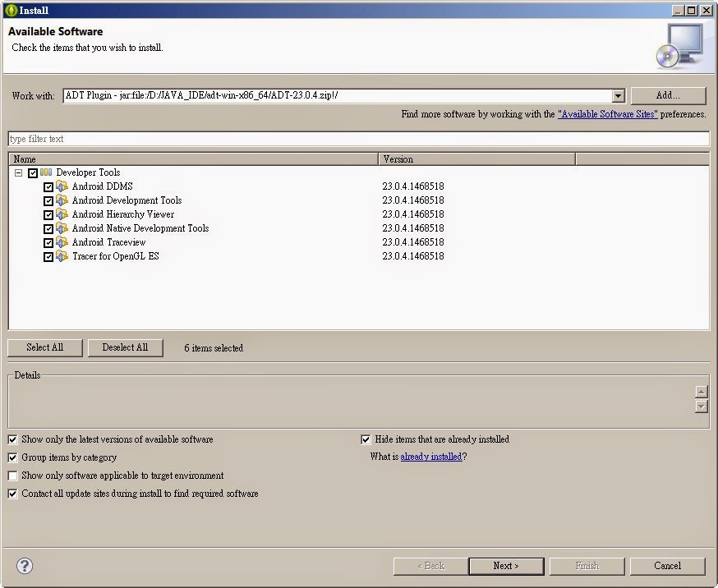Disable Contact all update sites during install
Viewport: 718px width, 588px height.
click(x=13, y=494)
